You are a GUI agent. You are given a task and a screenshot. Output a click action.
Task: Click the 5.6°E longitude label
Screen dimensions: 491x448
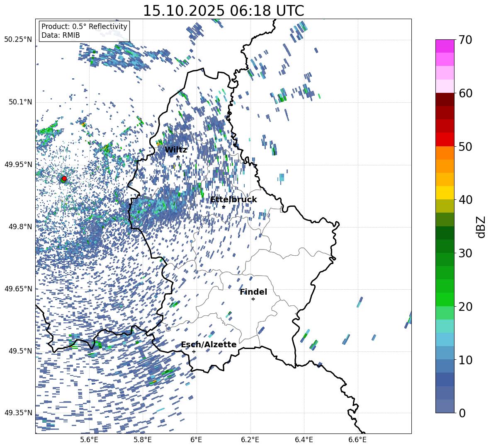coord(89,440)
